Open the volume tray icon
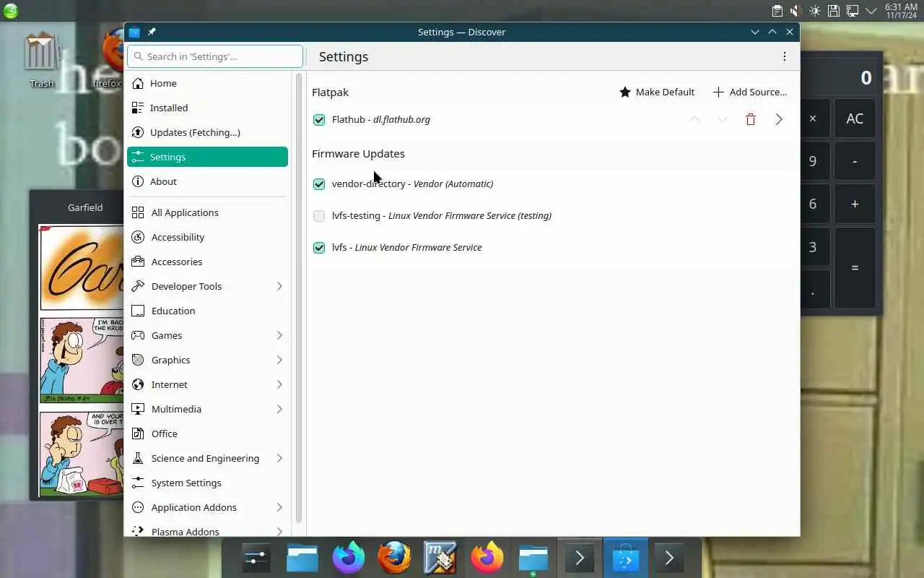924x578 pixels. (x=796, y=11)
